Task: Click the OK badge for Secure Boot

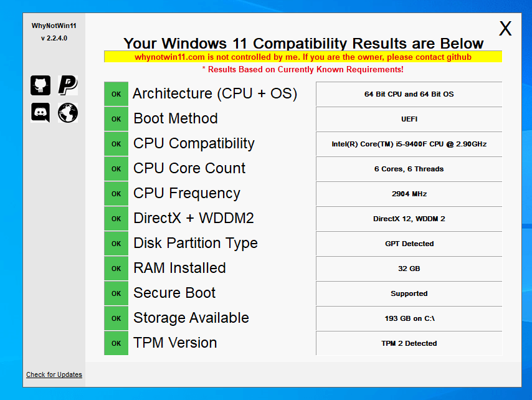Action: coord(116,293)
